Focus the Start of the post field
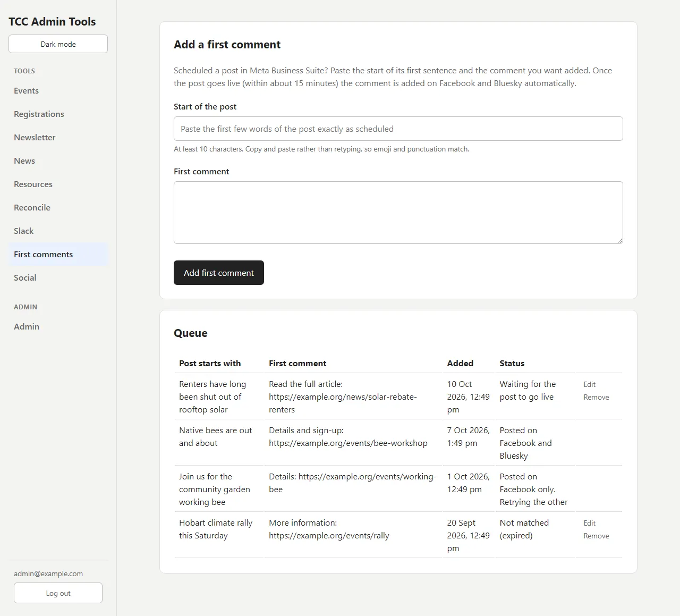This screenshot has width=680, height=616. click(398, 129)
